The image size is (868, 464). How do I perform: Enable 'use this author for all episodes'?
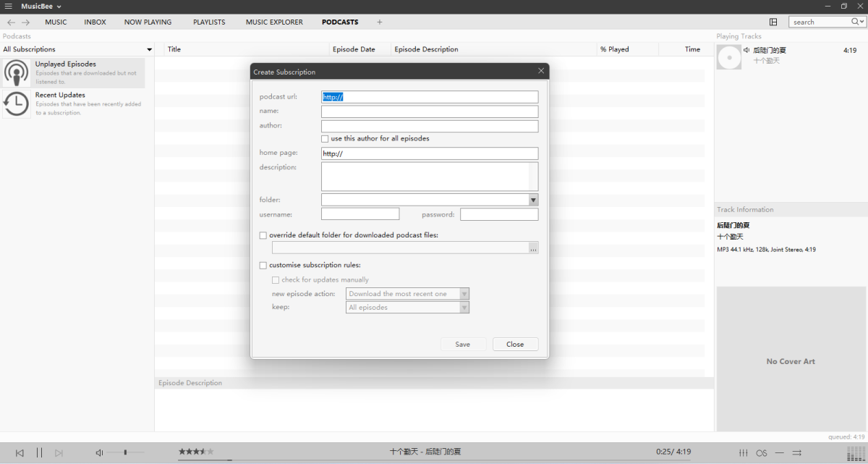(x=325, y=138)
